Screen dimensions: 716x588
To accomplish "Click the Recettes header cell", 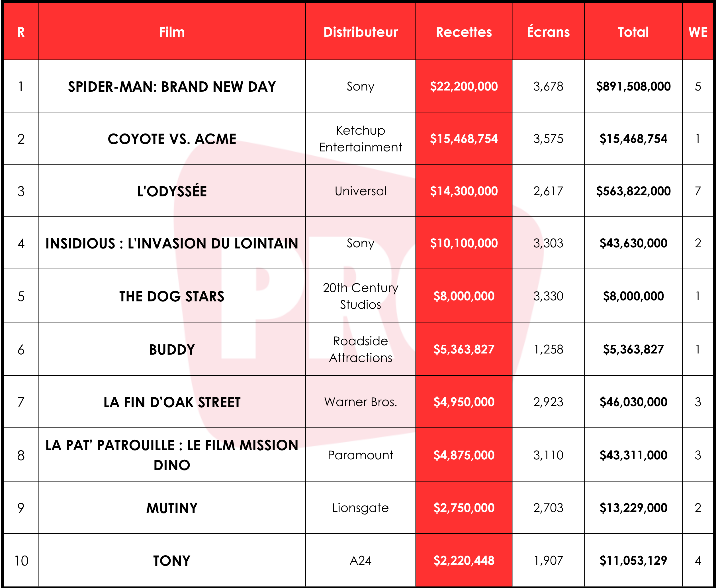I will click(x=464, y=32).
